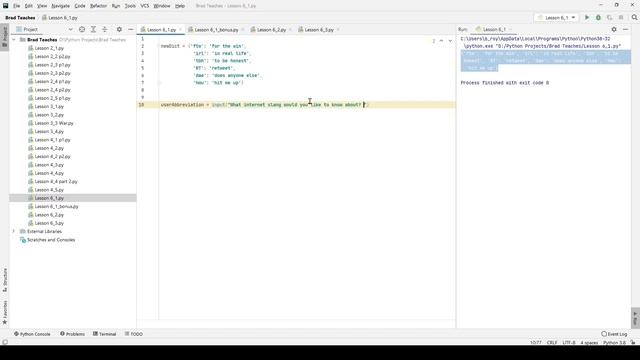Select Lesson 3_3 War.py in project tree
The image size is (640, 360).
coord(54,123)
